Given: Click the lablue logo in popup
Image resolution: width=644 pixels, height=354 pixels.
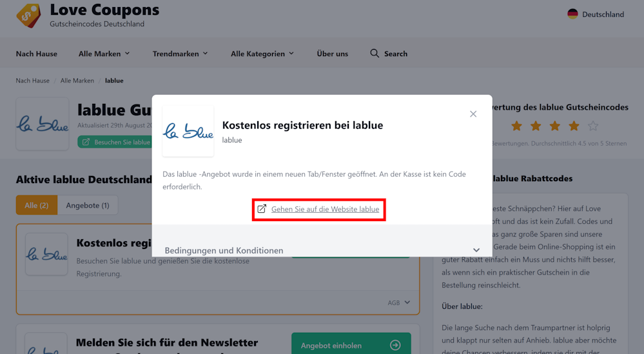Looking at the screenshot, I should click(188, 132).
